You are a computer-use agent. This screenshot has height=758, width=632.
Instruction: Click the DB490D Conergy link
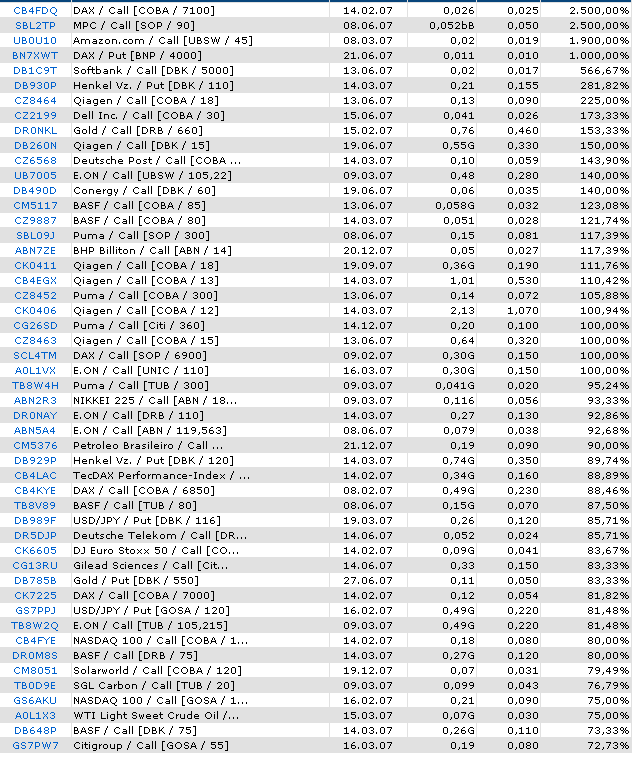[x=35, y=190]
